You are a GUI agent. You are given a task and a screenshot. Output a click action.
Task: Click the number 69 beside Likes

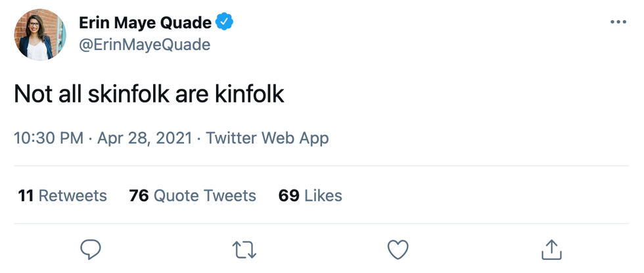pos(289,195)
